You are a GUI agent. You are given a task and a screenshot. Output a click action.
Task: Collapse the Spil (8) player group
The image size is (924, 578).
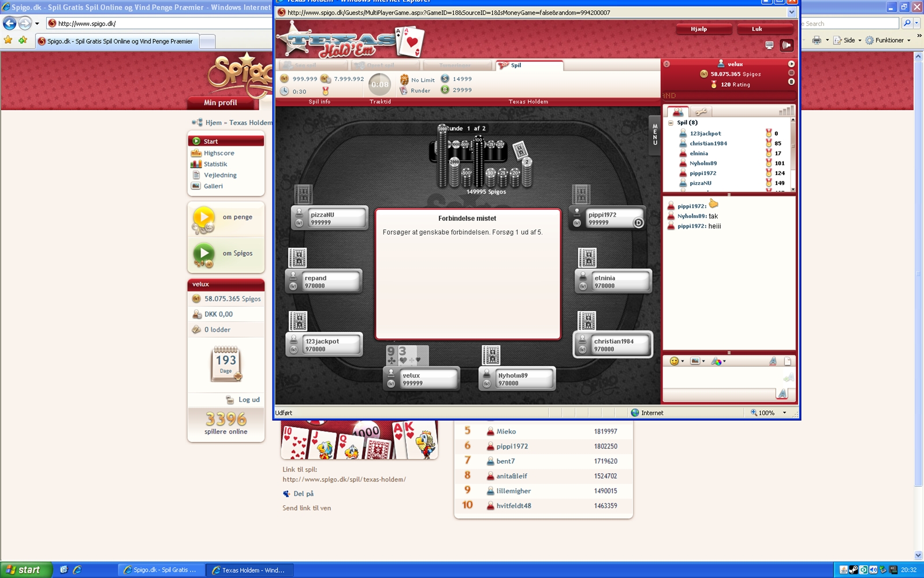(x=670, y=123)
